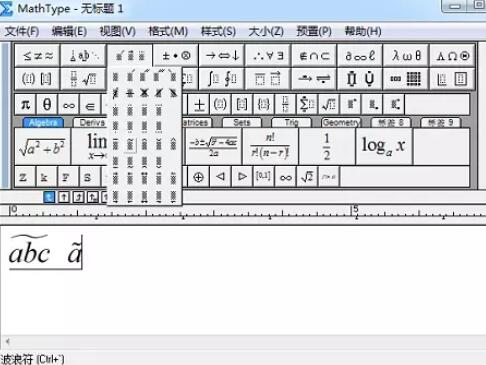
Task: Switch to the Geometry tab
Action: [341, 123]
